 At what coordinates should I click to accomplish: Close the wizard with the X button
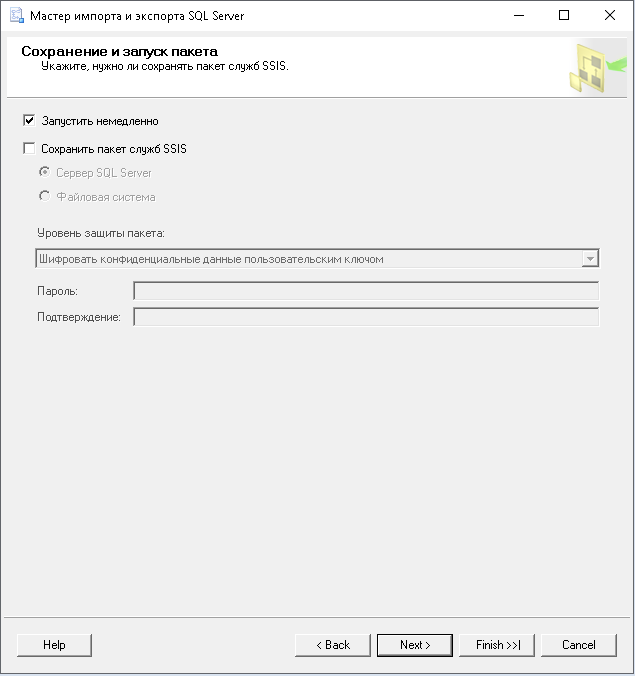pos(610,16)
